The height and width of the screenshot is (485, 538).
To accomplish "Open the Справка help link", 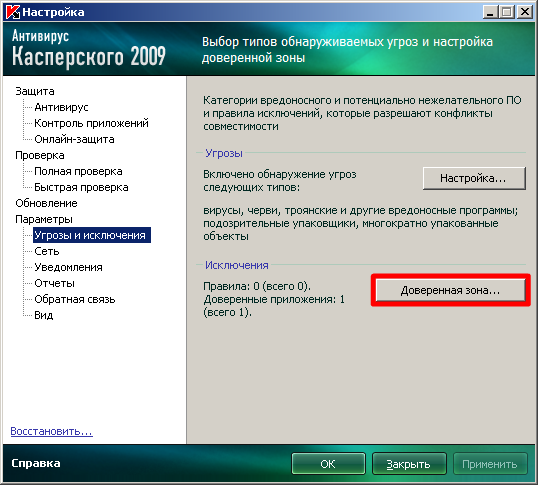I will tap(36, 463).
